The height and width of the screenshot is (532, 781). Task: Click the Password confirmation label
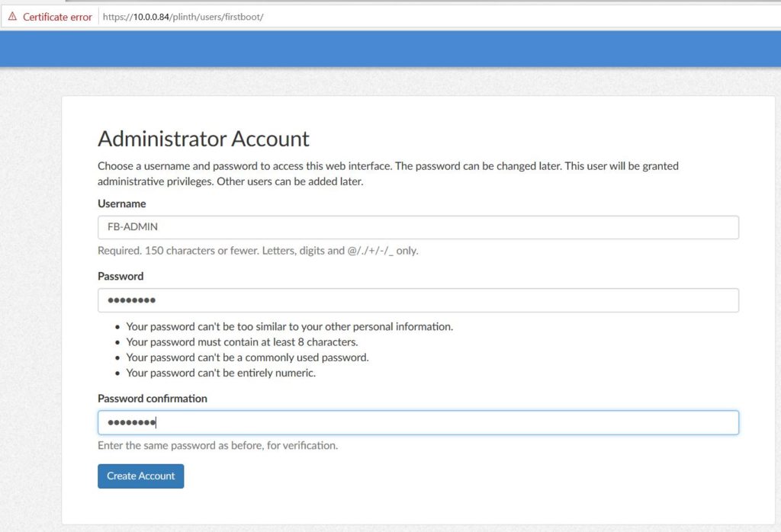tap(153, 399)
